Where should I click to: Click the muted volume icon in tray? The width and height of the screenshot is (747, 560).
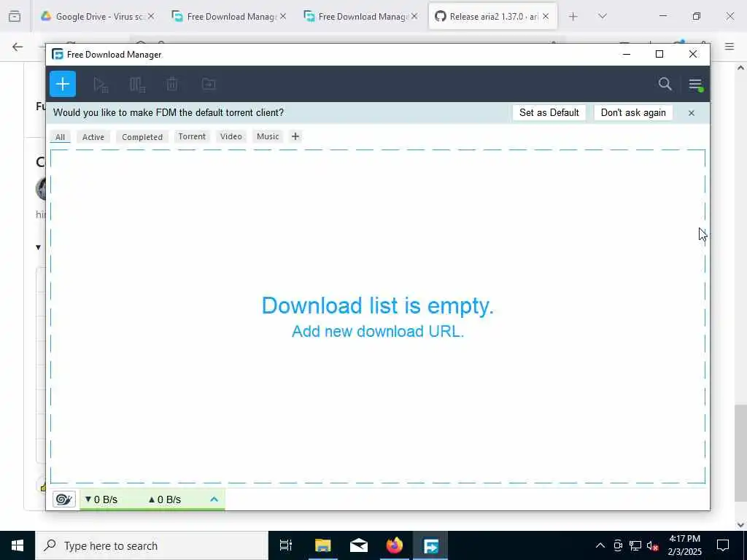click(653, 545)
